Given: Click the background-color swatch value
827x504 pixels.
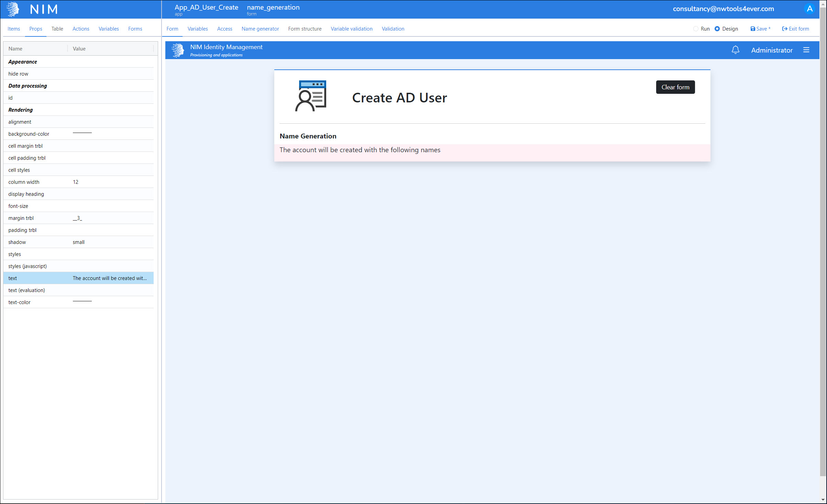Looking at the screenshot, I should pos(82,133).
